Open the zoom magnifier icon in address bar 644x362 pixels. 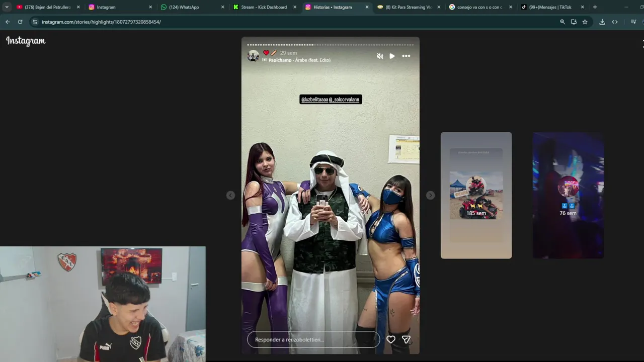coord(562,22)
